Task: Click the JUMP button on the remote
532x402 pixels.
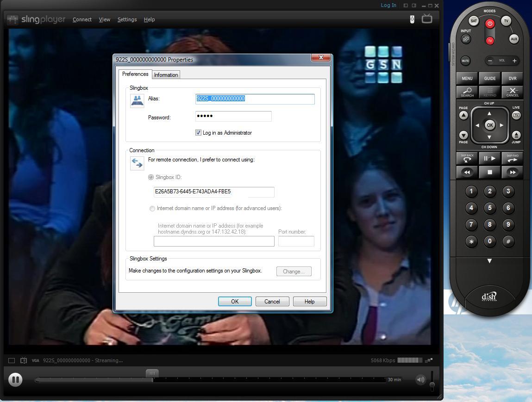Action: pos(516,135)
